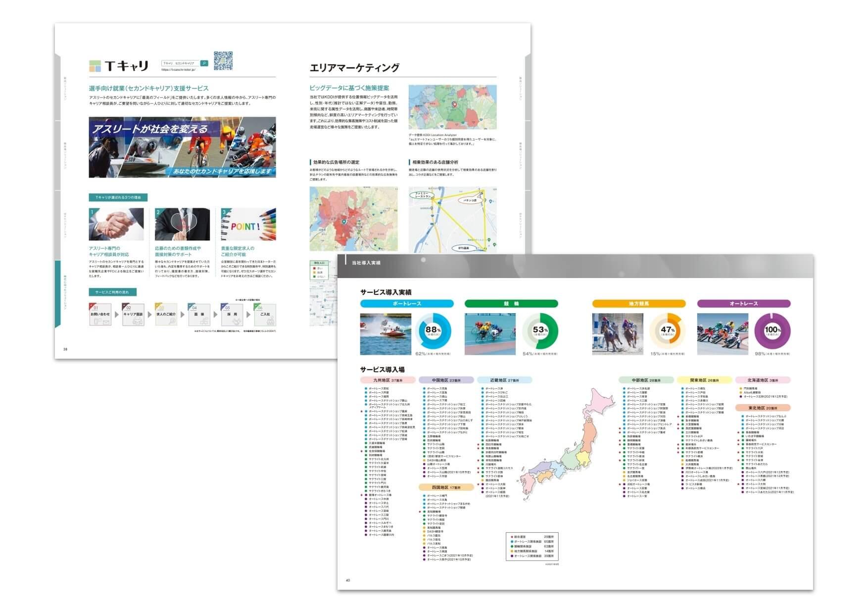Click the BTS高森 callout on store map
Viewport: 868px width, 613px height.
click(x=464, y=247)
